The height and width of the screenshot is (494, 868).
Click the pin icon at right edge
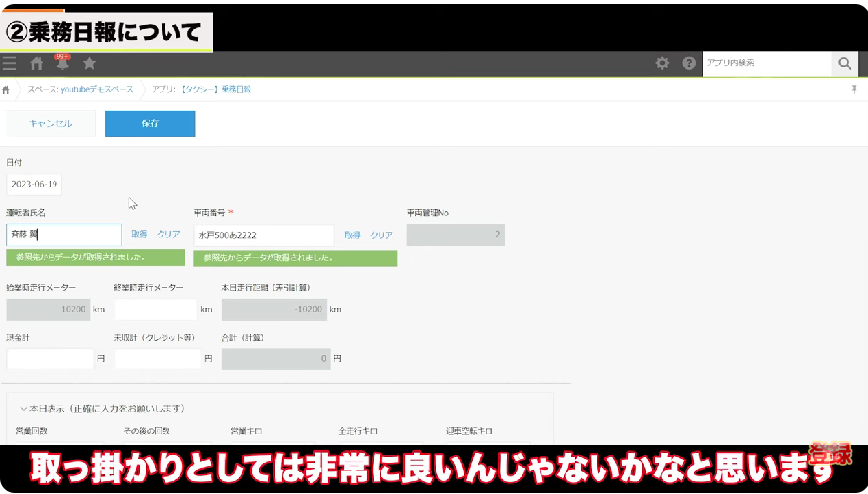(854, 89)
